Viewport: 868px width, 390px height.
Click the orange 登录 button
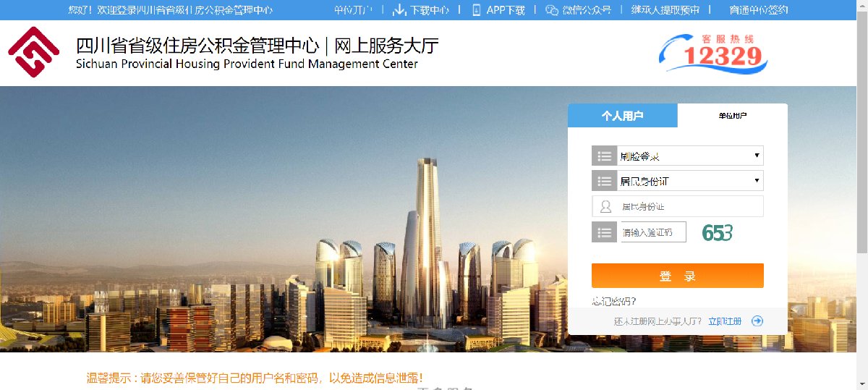[x=677, y=276]
